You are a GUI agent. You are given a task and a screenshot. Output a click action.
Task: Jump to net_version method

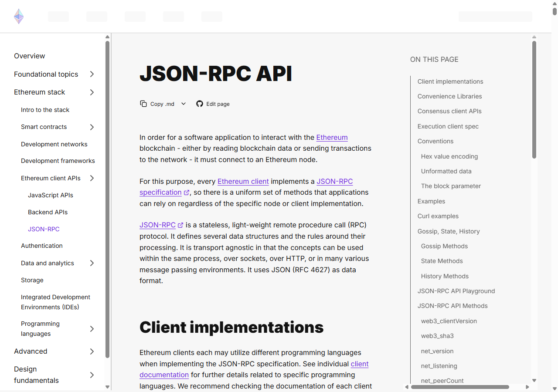tap(437, 351)
